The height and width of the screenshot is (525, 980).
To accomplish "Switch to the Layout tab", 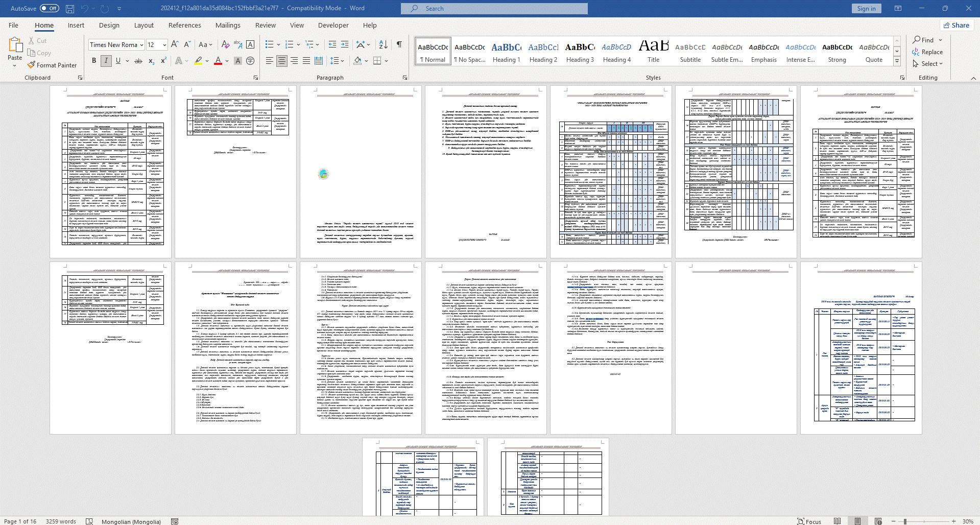I will (144, 25).
